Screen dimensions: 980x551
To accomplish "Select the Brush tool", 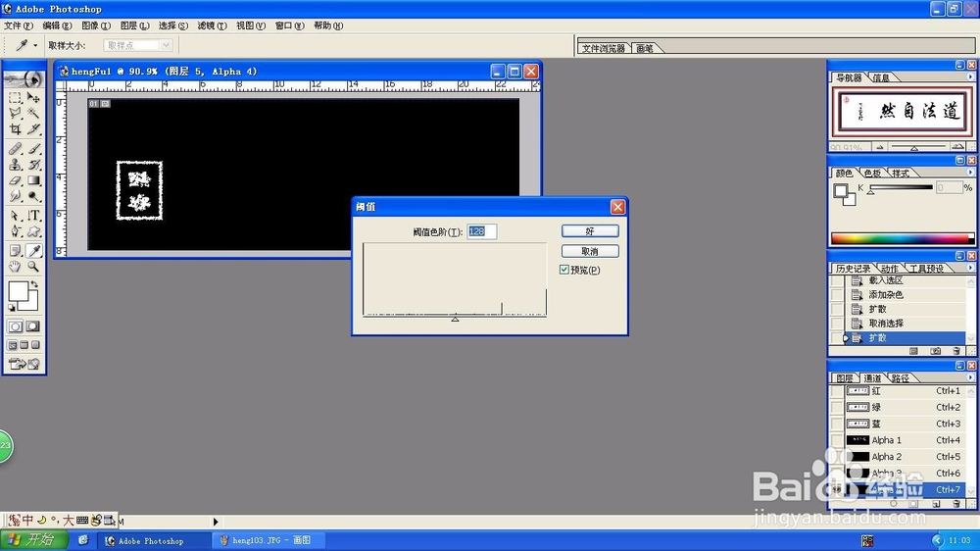I will (33, 149).
